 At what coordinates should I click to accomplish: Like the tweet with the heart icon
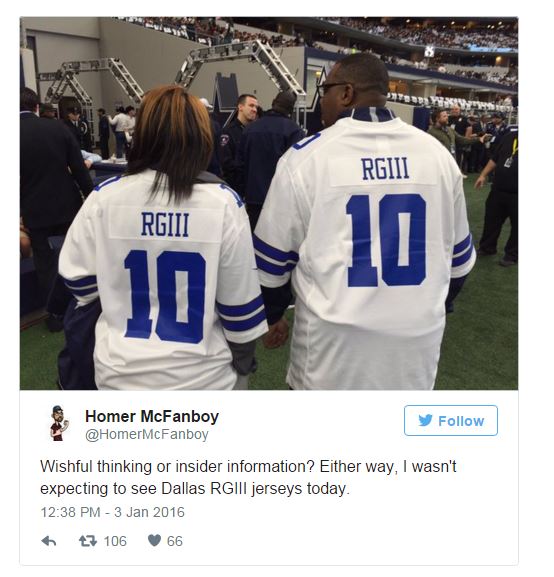(154, 541)
